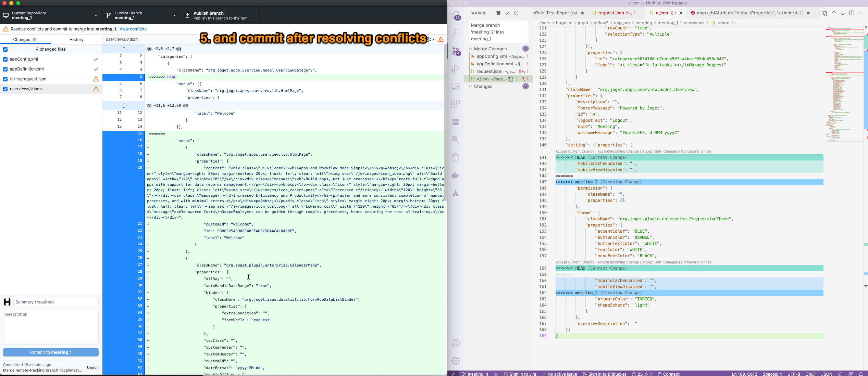Switch to the History tab
The height and width of the screenshot is (376, 868).
click(76, 40)
